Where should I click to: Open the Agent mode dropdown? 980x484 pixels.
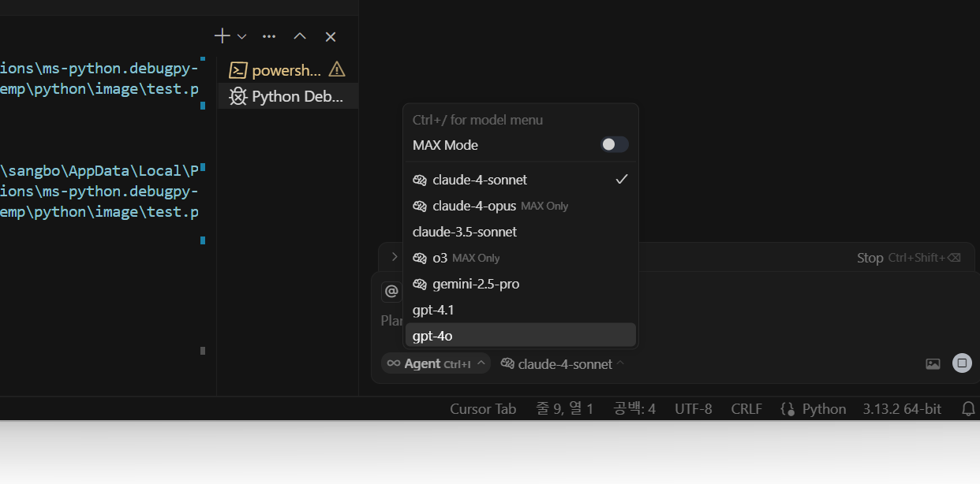pos(436,363)
